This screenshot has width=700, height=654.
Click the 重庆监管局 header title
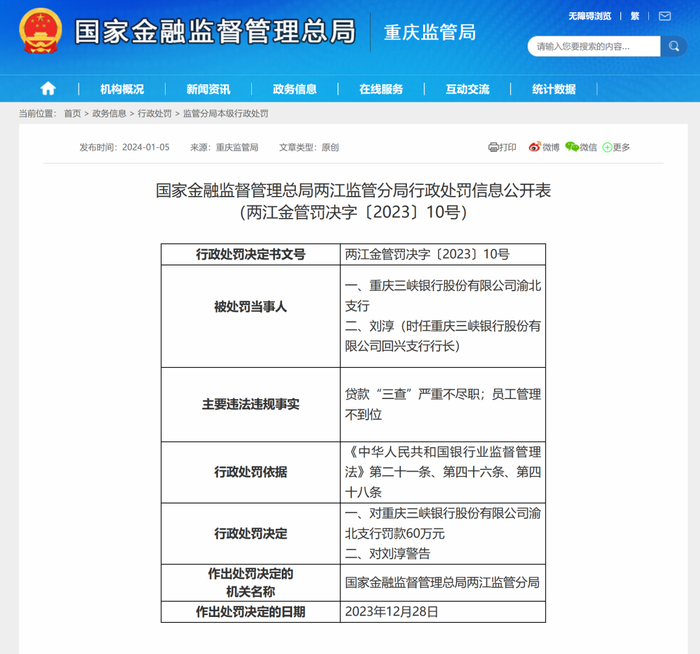click(x=430, y=33)
